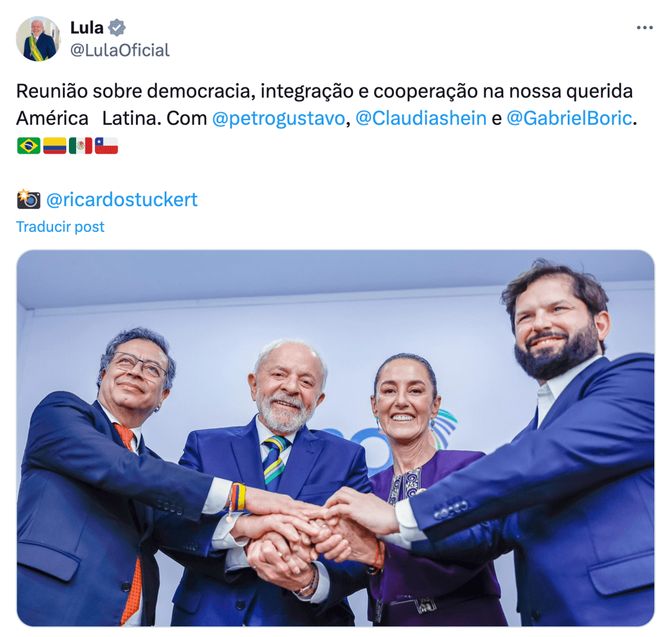Click the Brazil flag emoji
The height and width of the screenshot is (637, 672).
29,146
